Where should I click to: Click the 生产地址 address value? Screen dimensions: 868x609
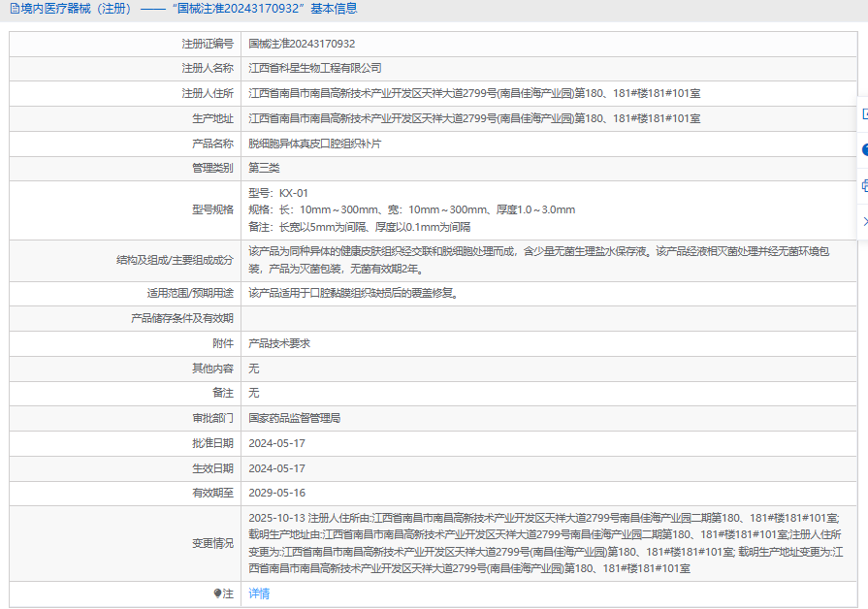pos(474,118)
